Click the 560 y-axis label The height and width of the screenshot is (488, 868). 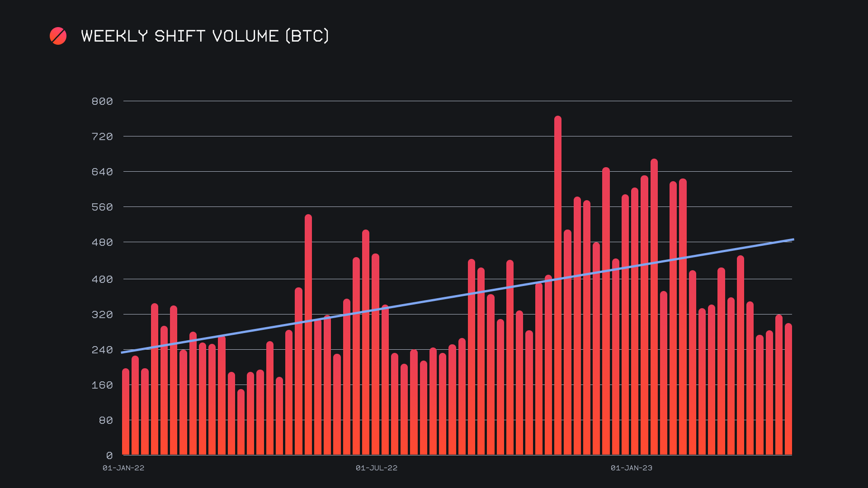pyautogui.click(x=102, y=207)
